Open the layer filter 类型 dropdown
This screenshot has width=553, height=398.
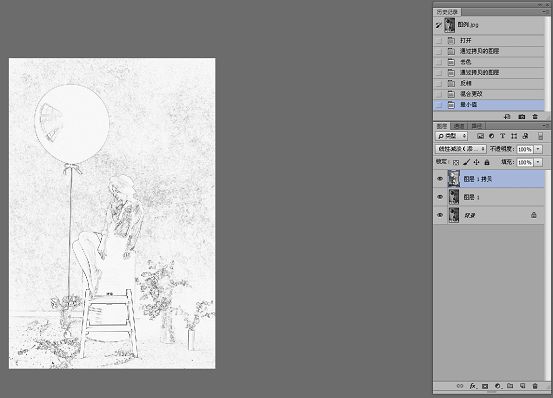coord(452,136)
